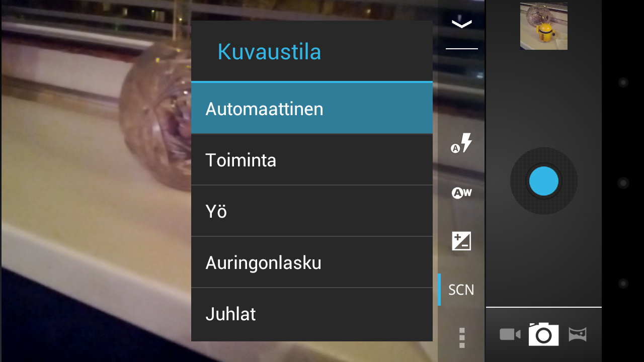
Task: Switch to video recording mode
Action: 510,334
